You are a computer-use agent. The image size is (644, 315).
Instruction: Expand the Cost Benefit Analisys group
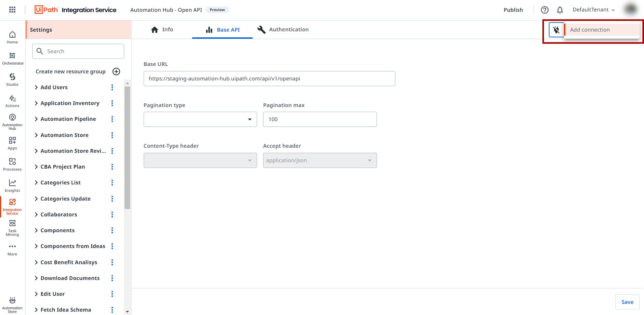coord(36,262)
